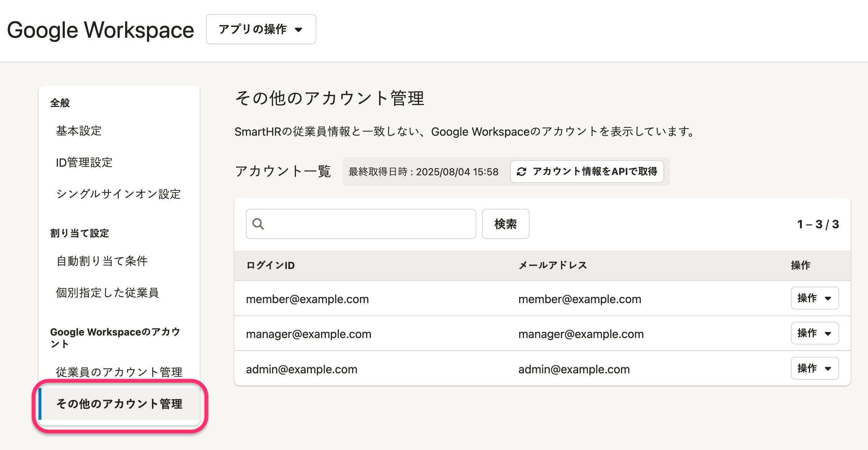Select その他のアカウント管理 sidebar item

[x=119, y=404]
